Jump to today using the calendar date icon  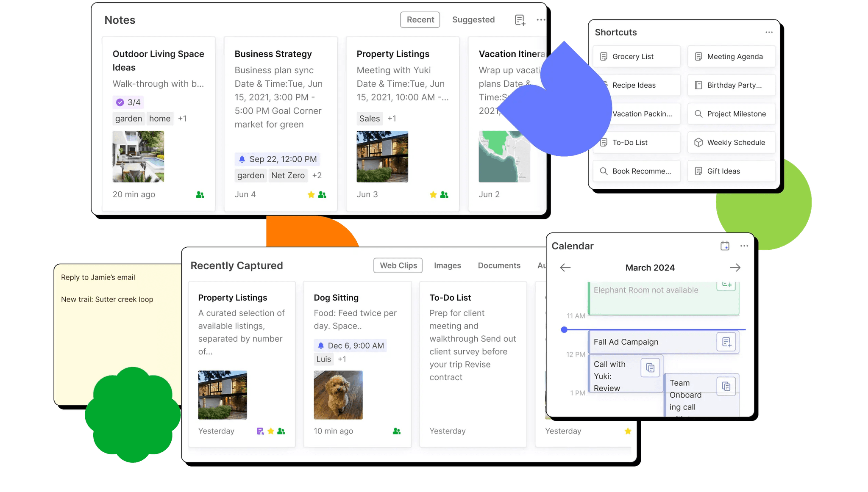tap(725, 246)
